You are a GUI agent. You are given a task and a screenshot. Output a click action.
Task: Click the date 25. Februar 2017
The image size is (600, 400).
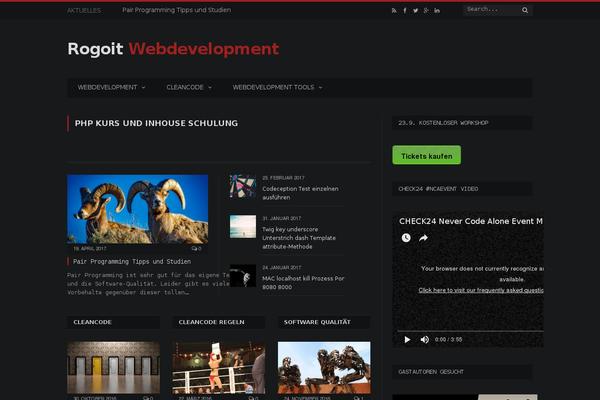tap(283, 178)
